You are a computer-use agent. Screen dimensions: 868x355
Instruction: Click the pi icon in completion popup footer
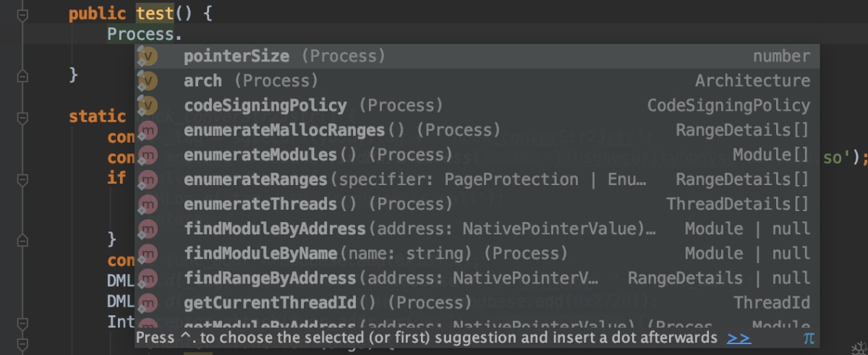pyautogui.click(x=809, y=338)
